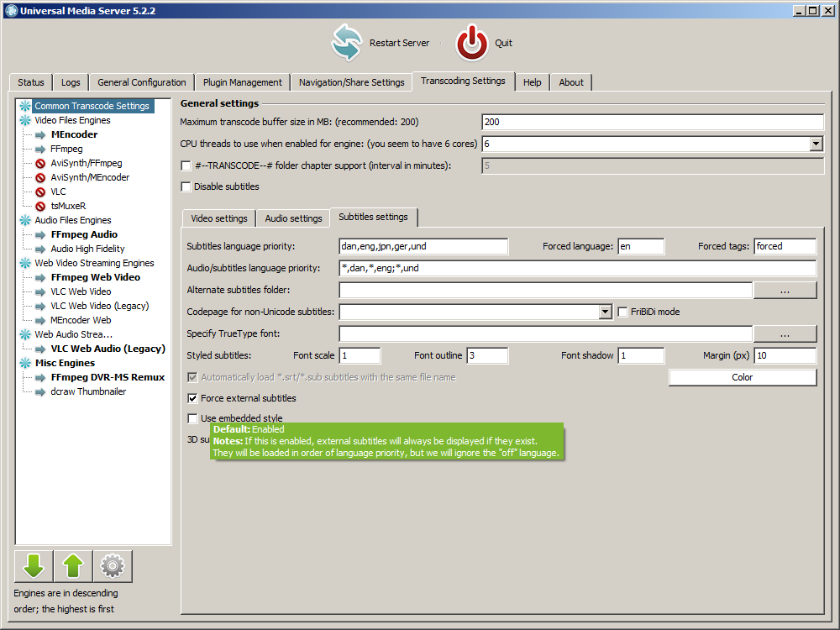Click the Subtitles language priority field
This screenshot has height=630, width=840.
coord(423,246)
